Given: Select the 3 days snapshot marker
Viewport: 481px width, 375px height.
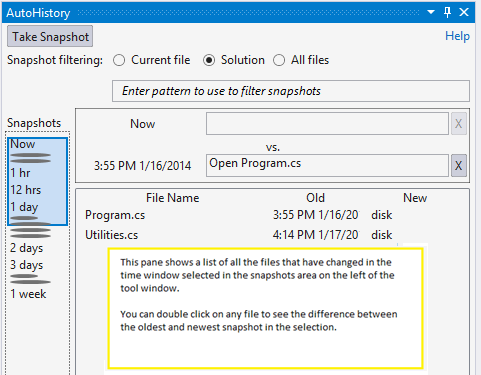Looking at the screenshot, I should click(x=27, y=265).
